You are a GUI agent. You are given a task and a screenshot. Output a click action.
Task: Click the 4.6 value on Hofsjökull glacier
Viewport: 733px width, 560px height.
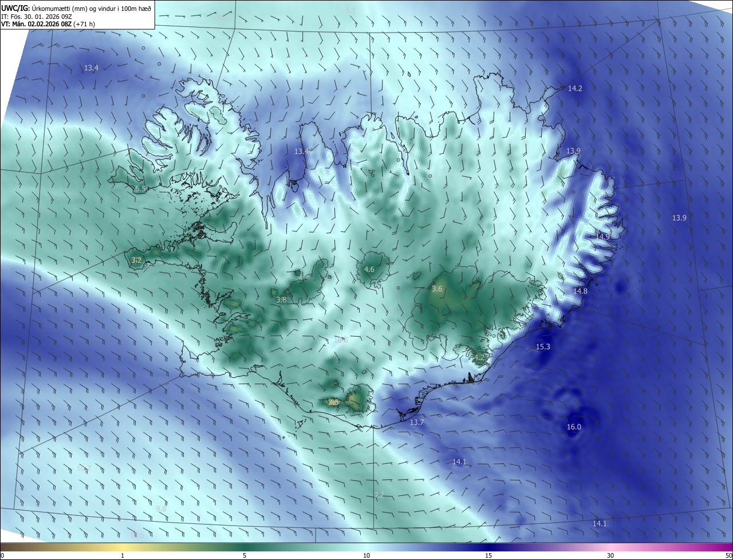pos(369,270)
